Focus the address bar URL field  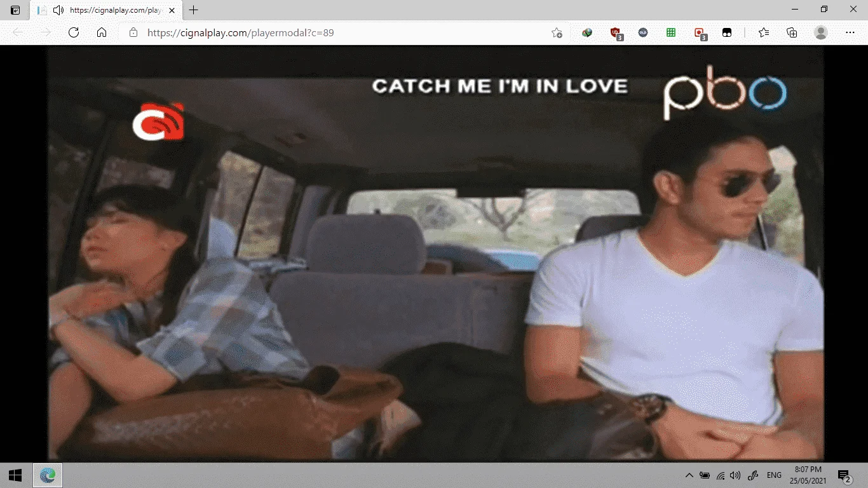343,32
